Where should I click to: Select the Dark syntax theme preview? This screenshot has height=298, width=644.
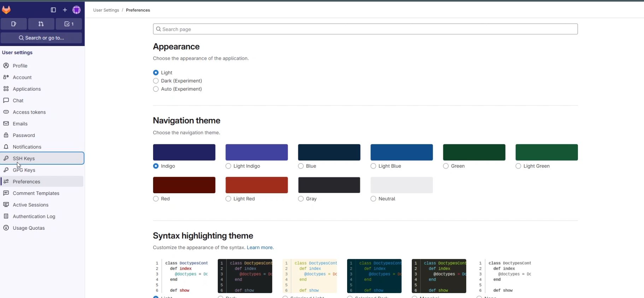245,276
